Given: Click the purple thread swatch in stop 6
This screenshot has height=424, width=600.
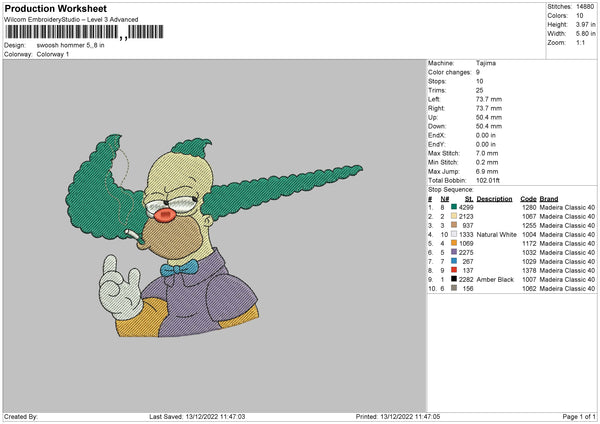Looking at the screenshot, I should pyautogui.click(x=454, y=252).
